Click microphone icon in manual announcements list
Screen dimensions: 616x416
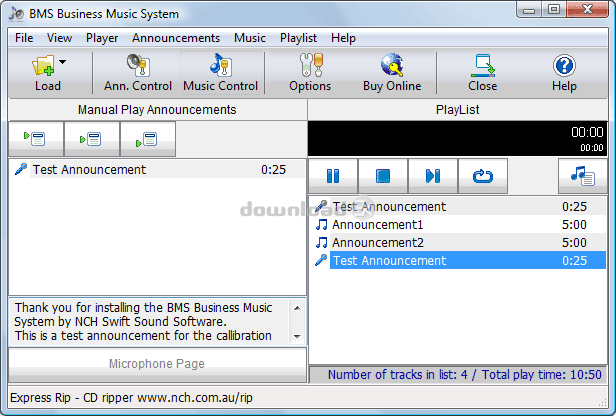coord(21,169)
